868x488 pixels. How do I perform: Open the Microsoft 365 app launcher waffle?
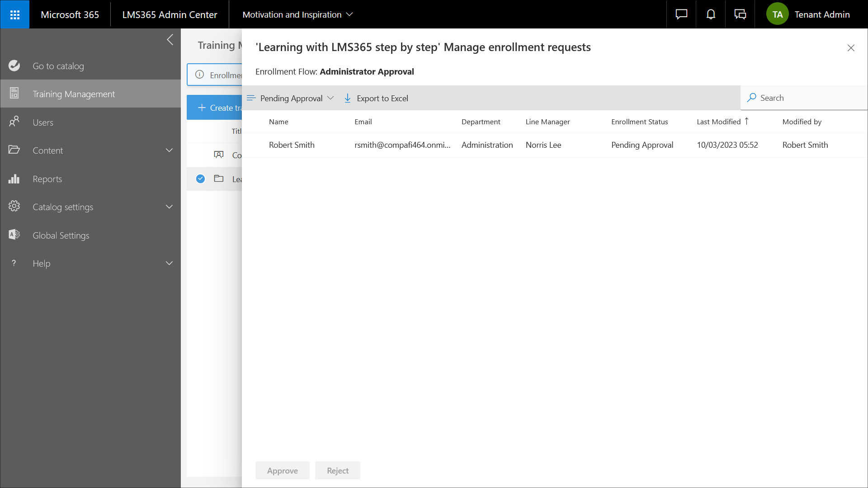pyautogui.click(x=14, y=14)
